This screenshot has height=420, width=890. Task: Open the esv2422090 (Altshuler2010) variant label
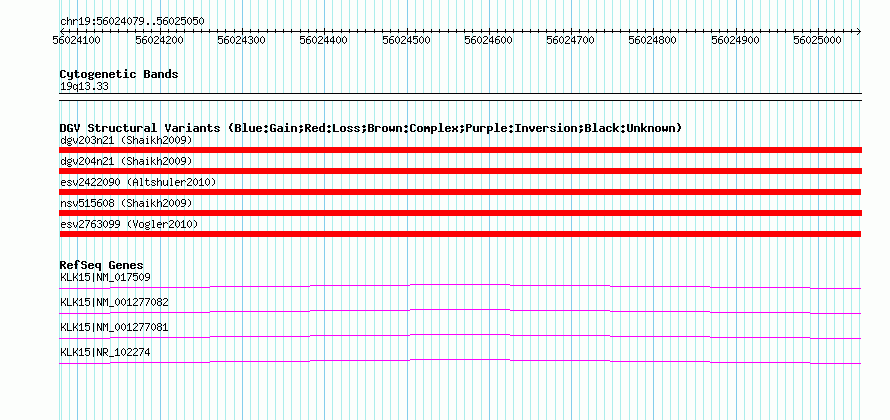[138, 182]
